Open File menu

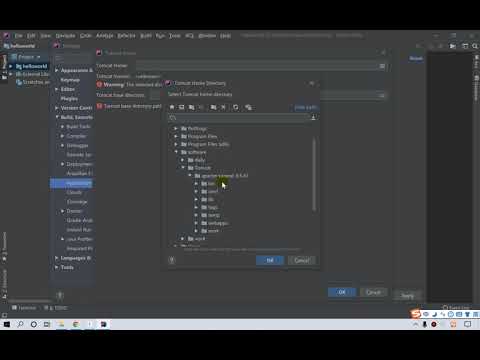[18, 36]
